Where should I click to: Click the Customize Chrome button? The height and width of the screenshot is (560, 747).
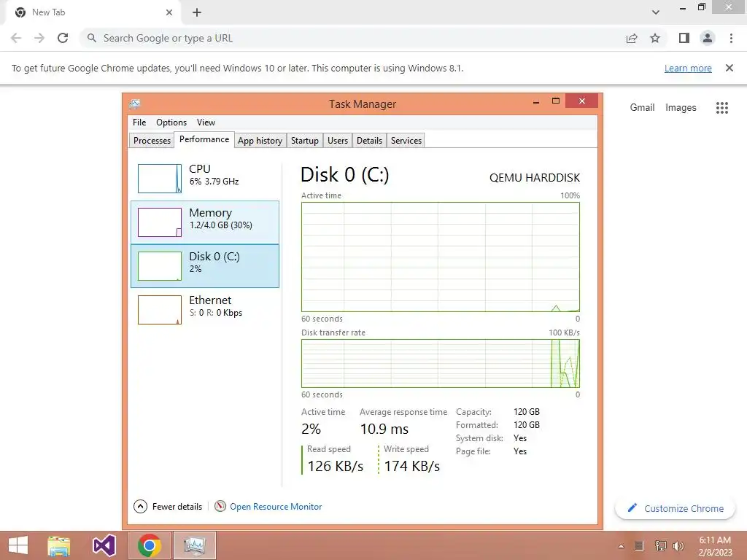tap(676, 508)
